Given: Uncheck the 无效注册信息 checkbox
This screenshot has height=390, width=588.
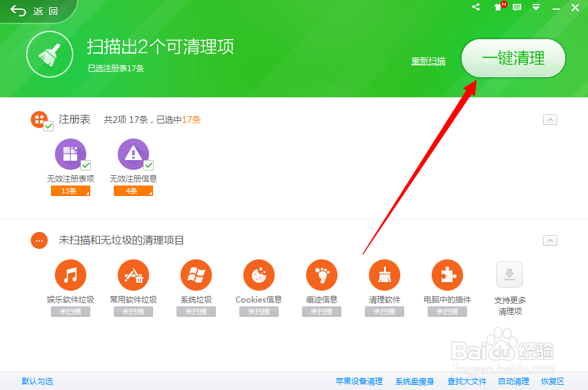Looking at the screenshot, I should point(148,165).
